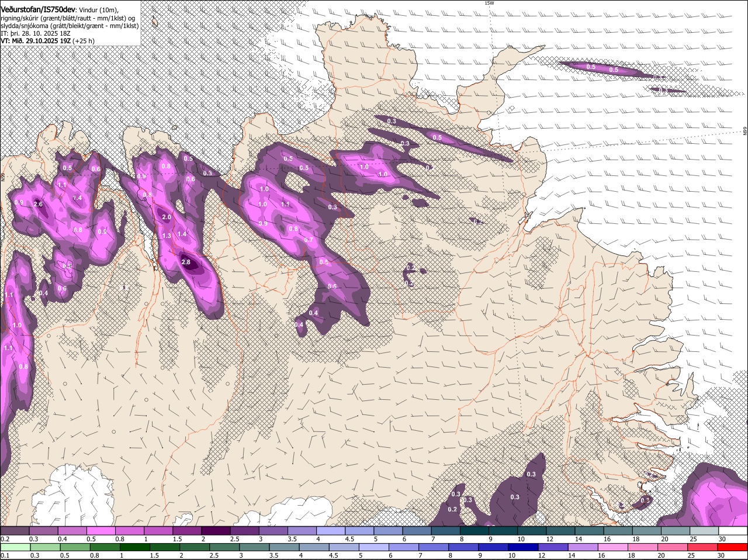Pick the bright pink 0.5–0.8 legend swatch

(x=101, y=530)
